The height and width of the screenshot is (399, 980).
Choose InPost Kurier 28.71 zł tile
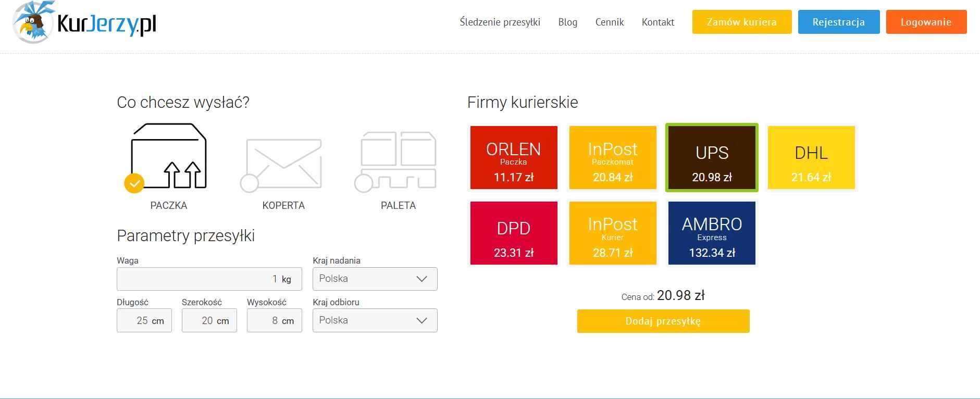(x=613, y=233)
